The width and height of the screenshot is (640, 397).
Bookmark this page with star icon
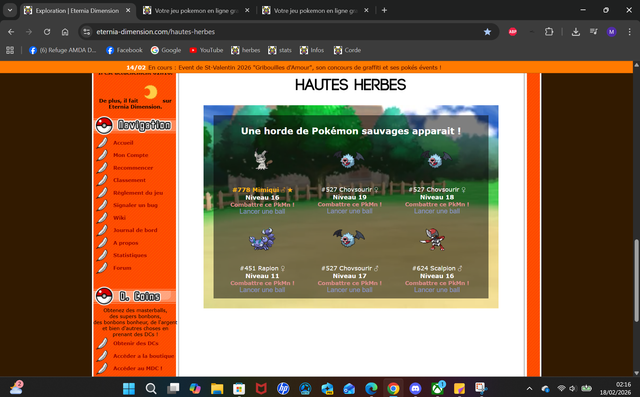(487, 32)
